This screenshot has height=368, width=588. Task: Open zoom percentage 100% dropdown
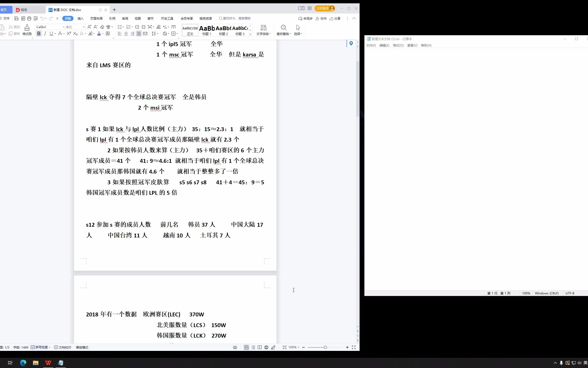[x=293, y=347]
